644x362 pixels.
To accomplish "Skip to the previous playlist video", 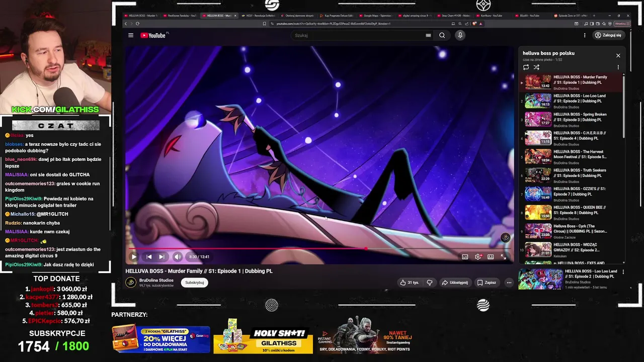I will (x=149, y=257).
